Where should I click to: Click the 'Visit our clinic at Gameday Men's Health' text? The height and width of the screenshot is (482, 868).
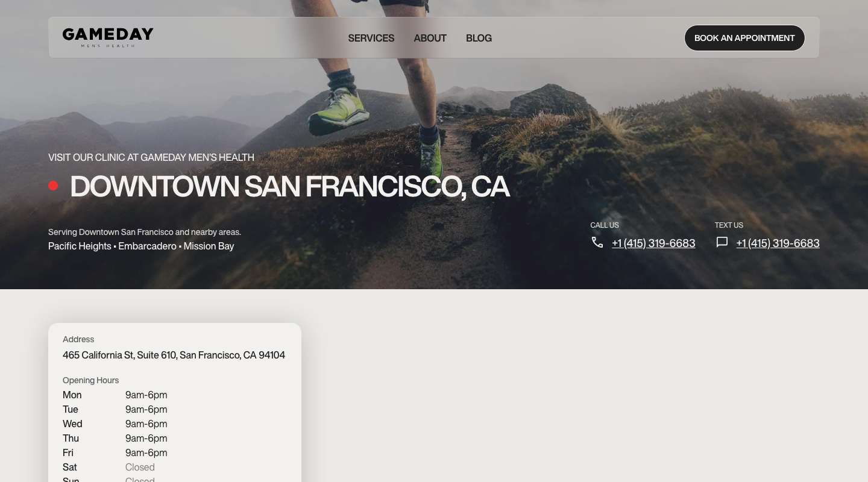click(x=151, y=157)
